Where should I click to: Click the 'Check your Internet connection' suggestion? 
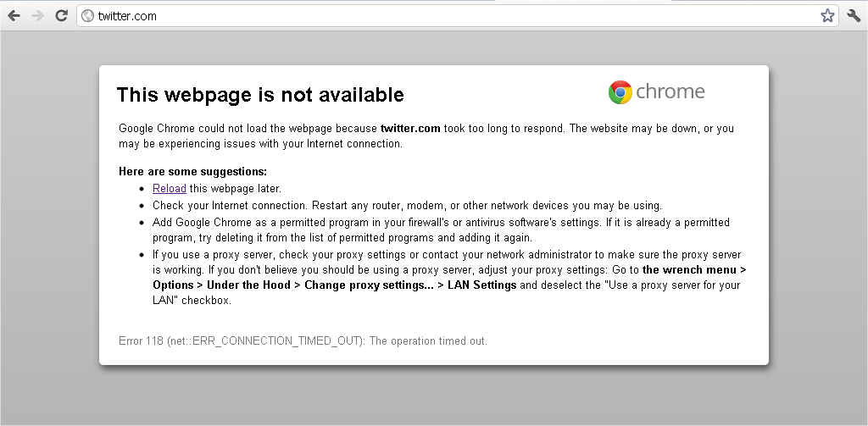pyautogui.click(x=407, y=205)
